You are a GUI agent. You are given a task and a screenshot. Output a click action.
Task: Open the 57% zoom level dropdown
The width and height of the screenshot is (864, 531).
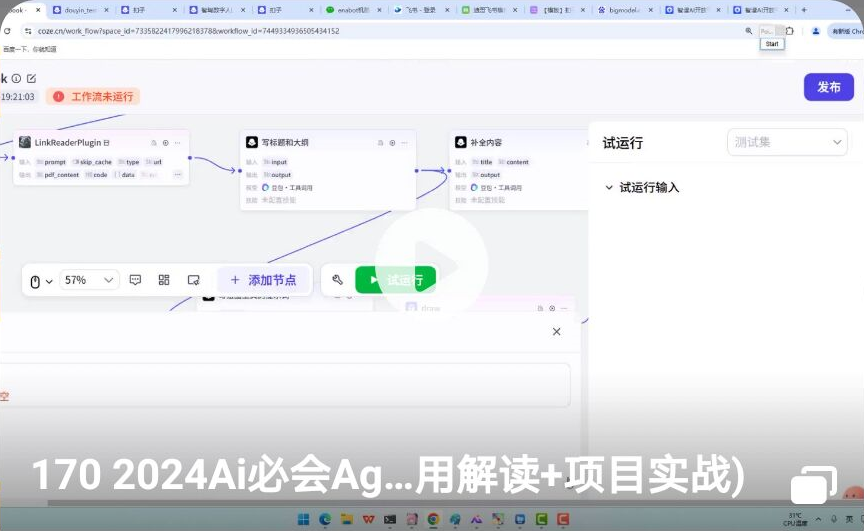click(89, 280)
